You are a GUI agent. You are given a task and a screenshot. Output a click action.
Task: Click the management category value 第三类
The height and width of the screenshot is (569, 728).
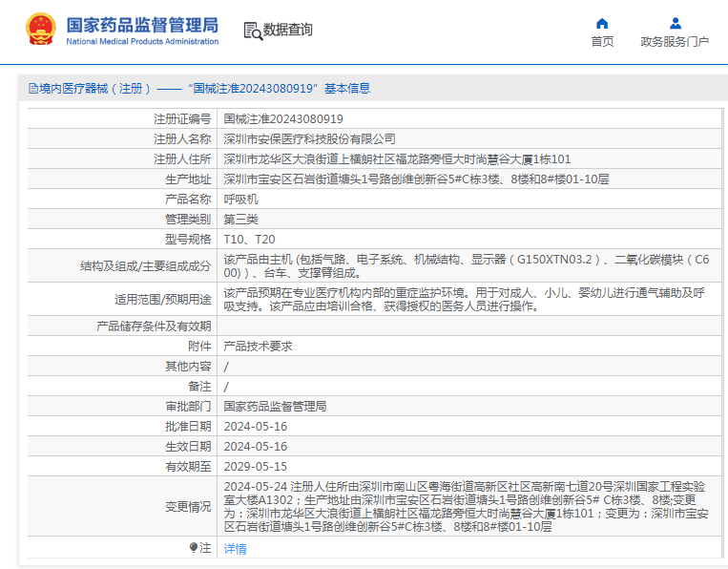click(x=240, y=219)
